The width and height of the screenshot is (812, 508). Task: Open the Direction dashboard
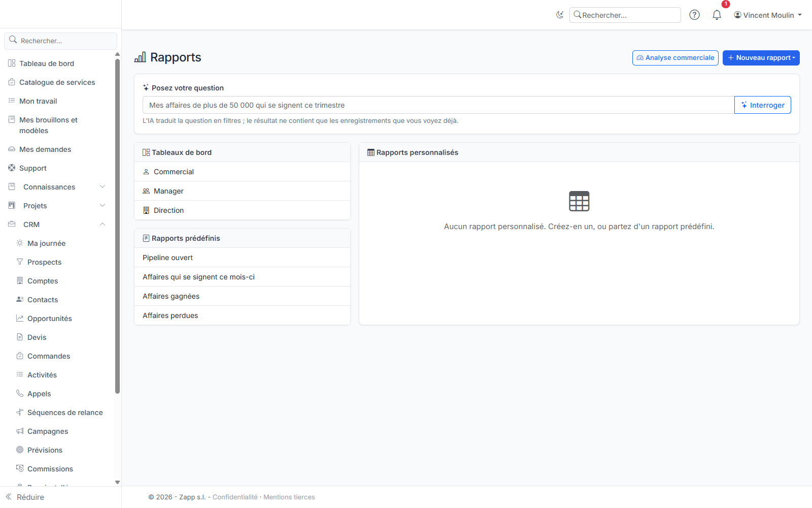coord(242,210)
